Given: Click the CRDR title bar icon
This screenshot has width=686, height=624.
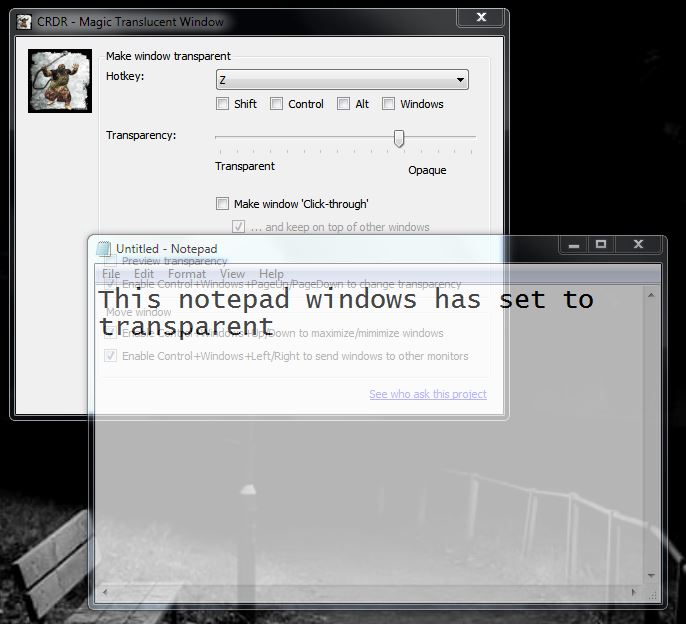Looking at the screenshot, I should 24,22.
